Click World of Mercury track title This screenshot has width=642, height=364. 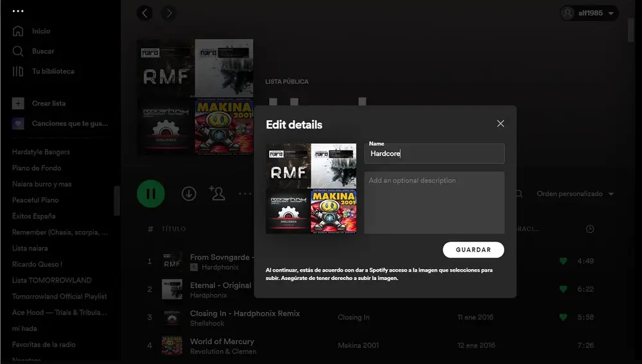(x=222, y=342)
